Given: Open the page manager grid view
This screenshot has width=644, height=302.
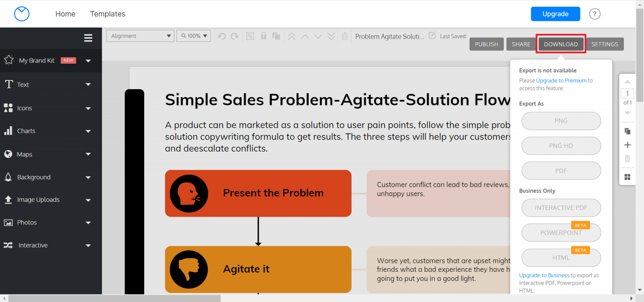Looking at the screenshot, I should point(627,177).
